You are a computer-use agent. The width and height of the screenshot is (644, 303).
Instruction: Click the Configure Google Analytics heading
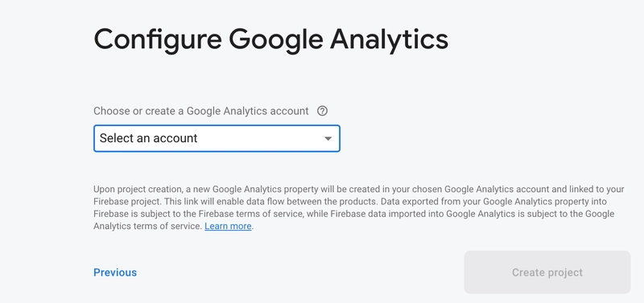tap(271, 39)
